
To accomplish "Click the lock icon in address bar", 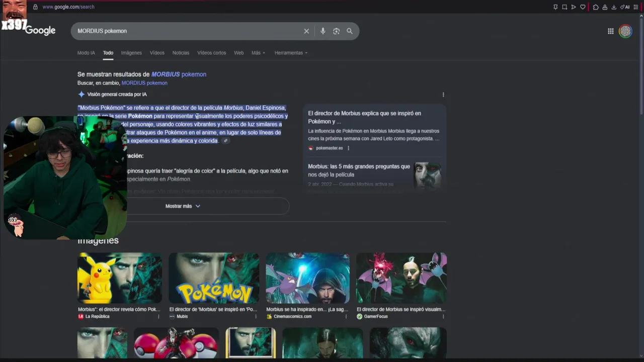I will tap(35, 7).
